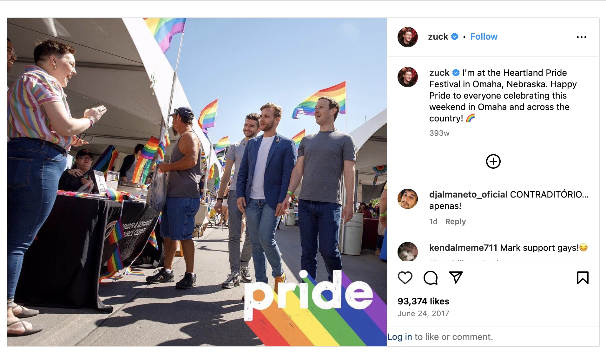Reply to djalmaneto_oficial's comment

pos(455,222)
